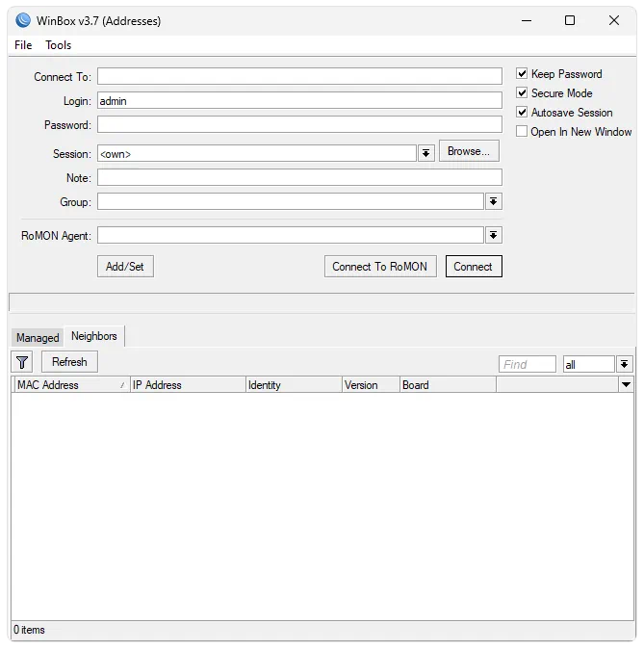Image resolution: width=644 pixels, height=650 pixels.
Task: Click the Find search box
Action: coord(528,364)
